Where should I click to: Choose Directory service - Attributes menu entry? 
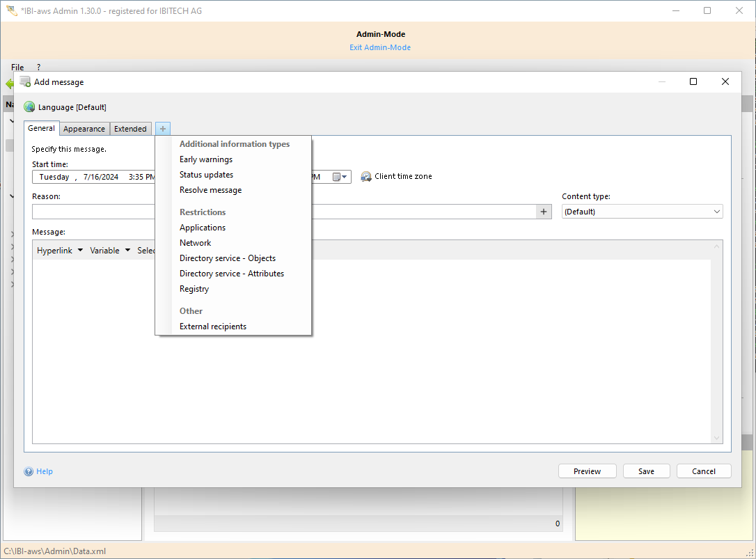[x=232, y=274]
